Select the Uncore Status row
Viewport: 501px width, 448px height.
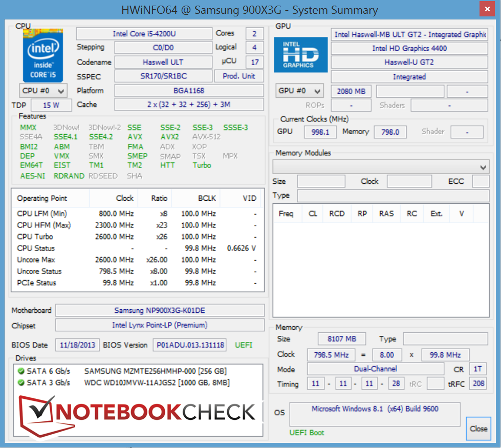[137, 271]
